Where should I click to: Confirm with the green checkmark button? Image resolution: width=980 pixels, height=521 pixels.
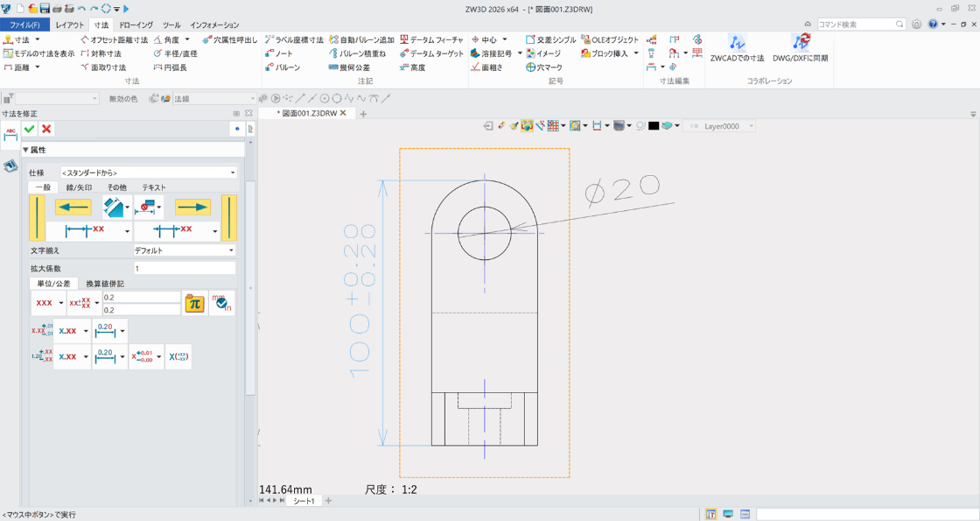(29, 129)
